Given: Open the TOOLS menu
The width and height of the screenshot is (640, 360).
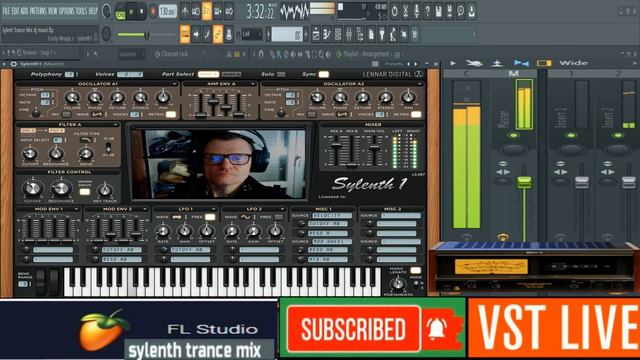Looking at the screenshot, I should pyautogui.click(x=82, y=11).
